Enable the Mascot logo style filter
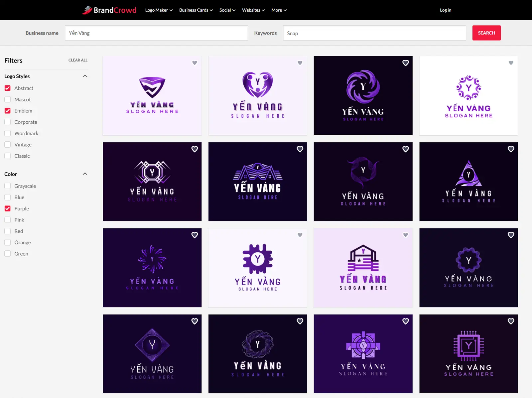 (8, 99)
